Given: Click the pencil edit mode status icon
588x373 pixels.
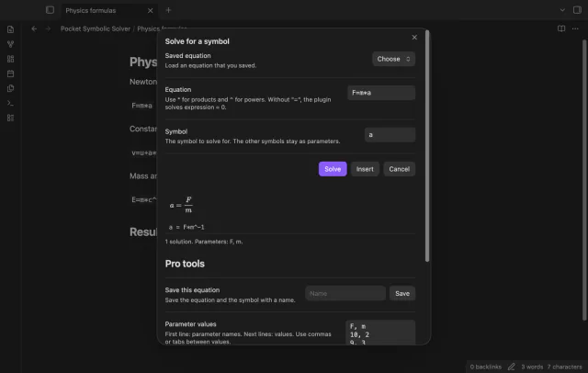Looking at the screenshot, I should click(511, 367).
